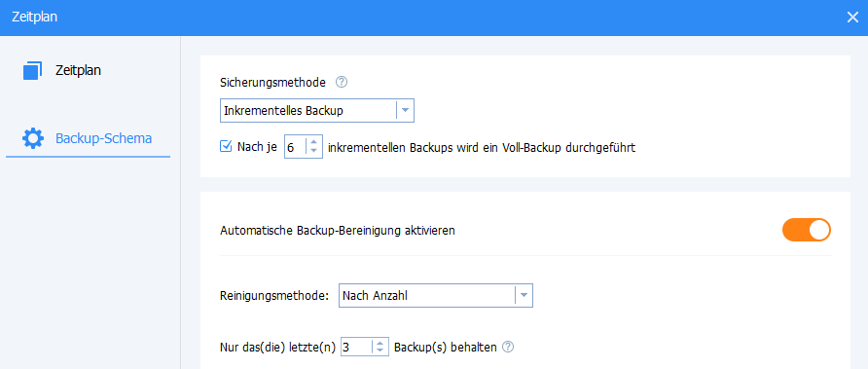Click the Zeitplan stacked-squares icon

click(33, 71)
